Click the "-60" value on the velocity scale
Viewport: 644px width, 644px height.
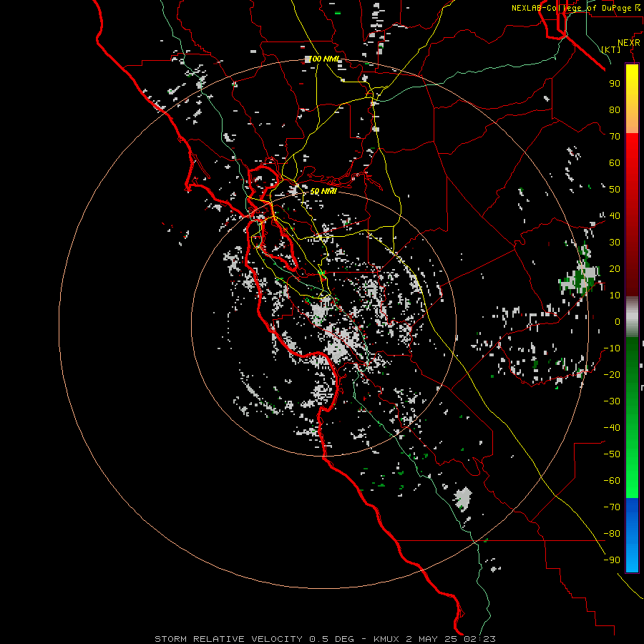(612, 481)
